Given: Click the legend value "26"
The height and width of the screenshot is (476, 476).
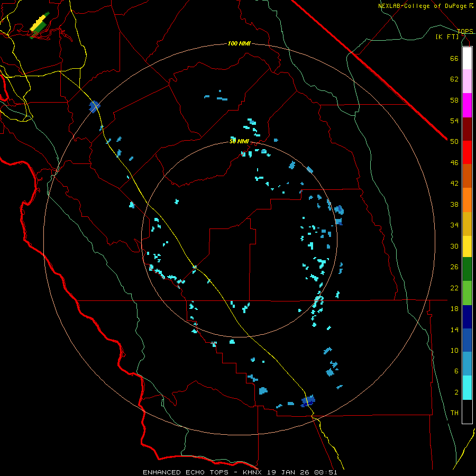Looking at the screenshot, I should click(454, 267).
